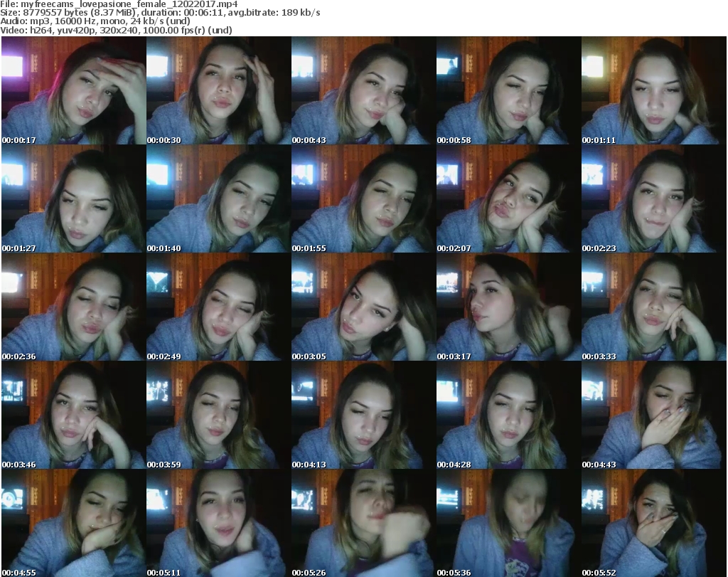Open the frame at 00:05:36
The image size is (728, 577).
(x=508, y=523)
